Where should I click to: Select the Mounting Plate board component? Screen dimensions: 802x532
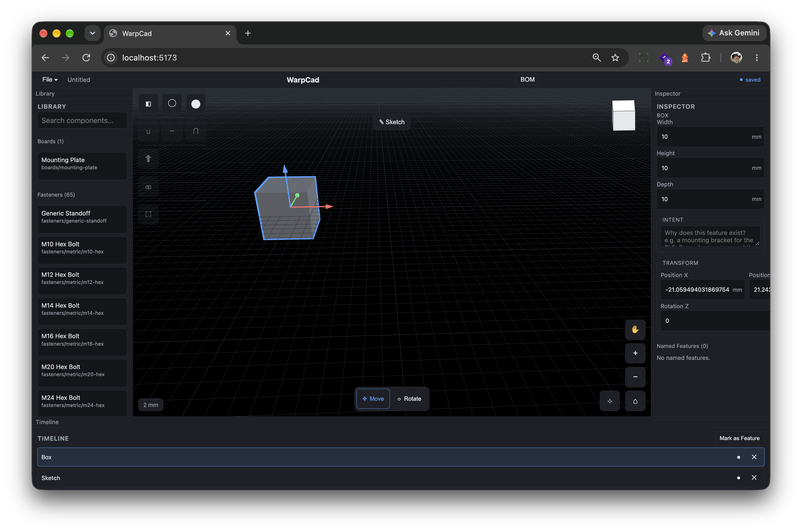(82, 166)
